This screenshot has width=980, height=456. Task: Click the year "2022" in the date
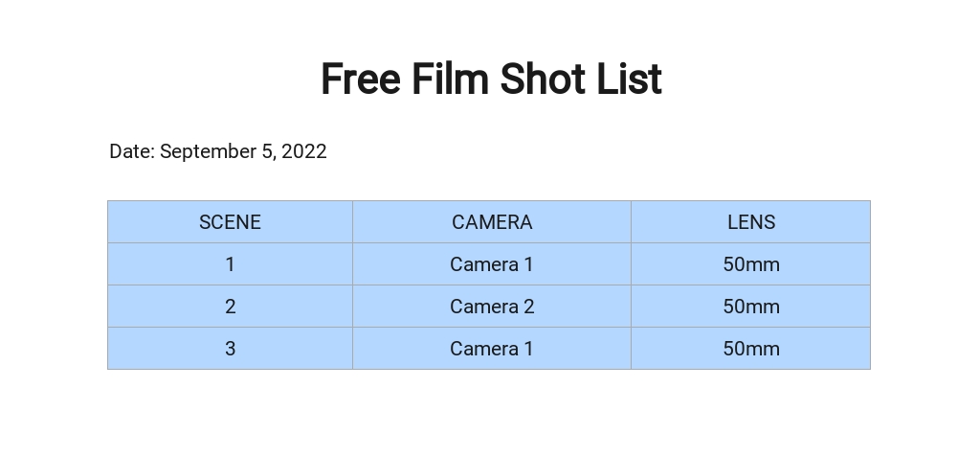pos(304,151)
